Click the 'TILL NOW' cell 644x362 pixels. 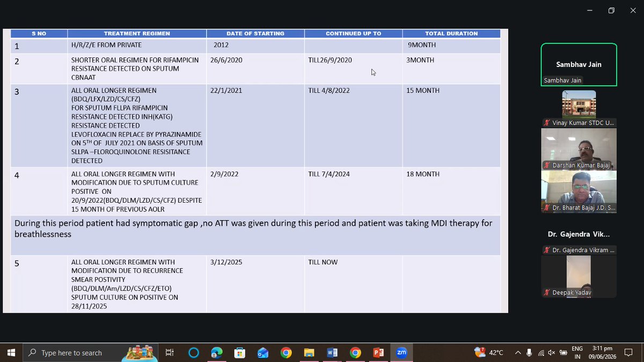pyautogui.click(x=353, y=284)
